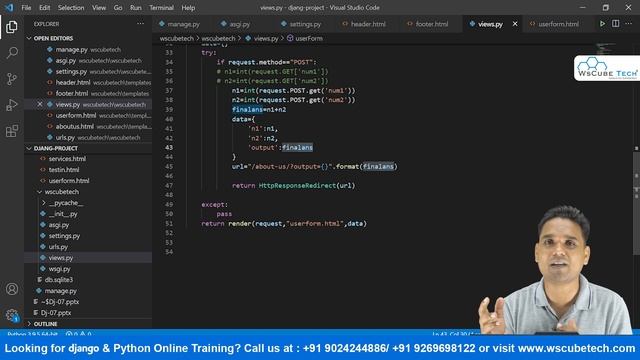Open the View menu
Image resolution: width=640 pixels, height=360 pixels.
click(99, 8)
